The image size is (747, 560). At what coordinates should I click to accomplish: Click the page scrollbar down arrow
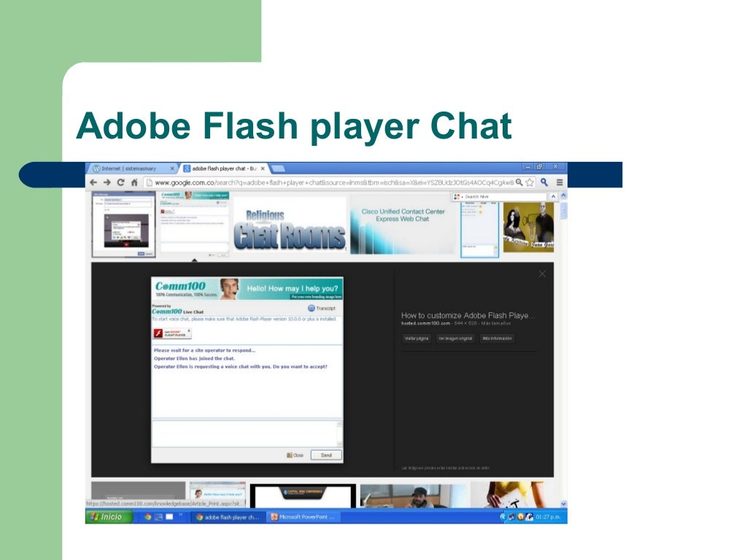pos(564,504)
